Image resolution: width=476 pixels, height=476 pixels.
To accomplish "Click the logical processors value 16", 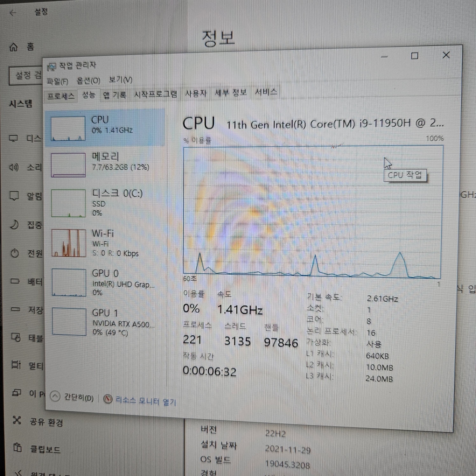I will 371,333.
